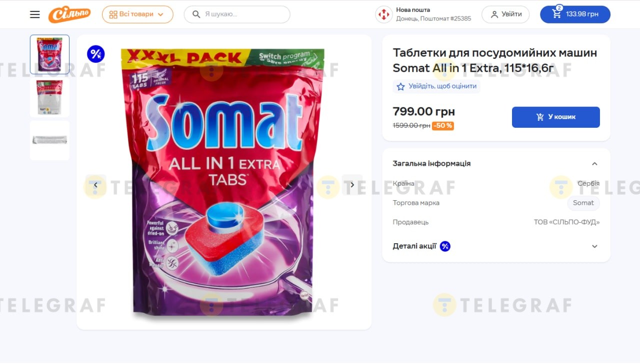This screenshot has height=364, width=640.
Task: Click the search magnifier icon
Action: pos(196,14)
